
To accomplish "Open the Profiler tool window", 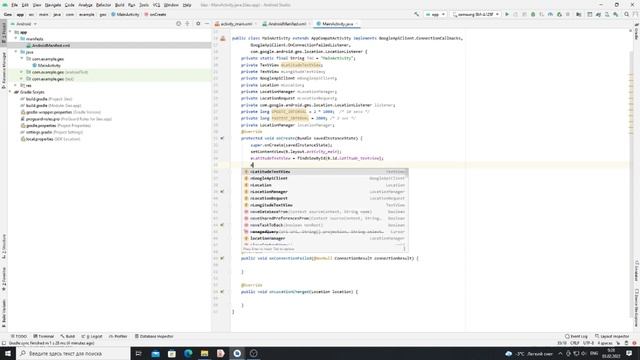I will [x=118, y=336].
